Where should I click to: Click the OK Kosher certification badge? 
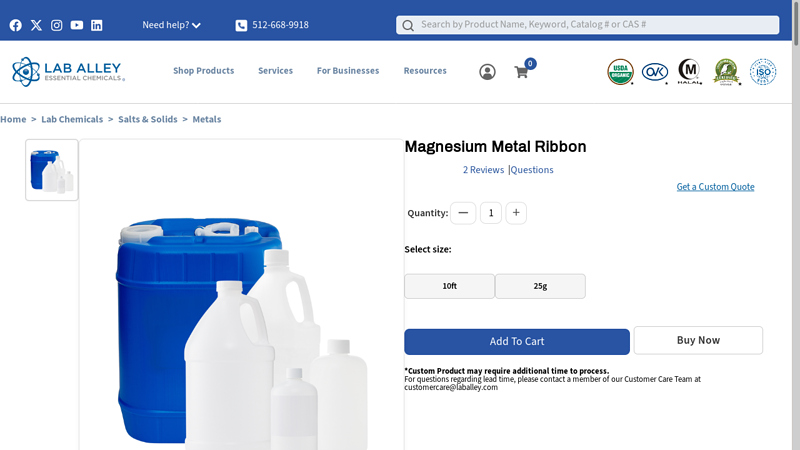tap(655, 72)
